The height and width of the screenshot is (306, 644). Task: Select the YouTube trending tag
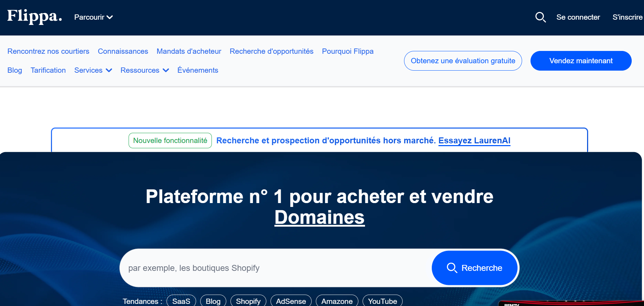[383, 301]
